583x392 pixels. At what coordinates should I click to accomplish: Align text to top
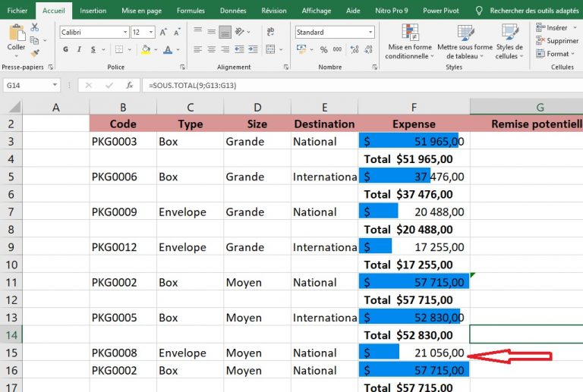[x=198, y=31]
